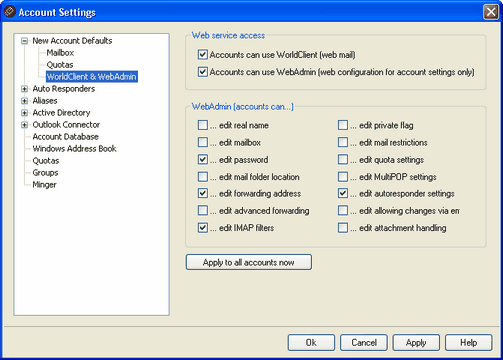Toggle Accounts can use WebAdmin checkbox
503x360 pixels.
pyautogui.click(x=203, y=72)
